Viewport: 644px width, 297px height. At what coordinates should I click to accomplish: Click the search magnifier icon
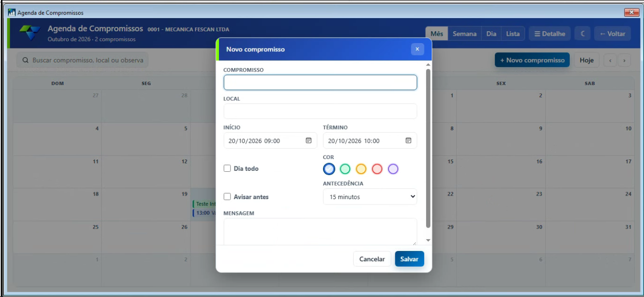click(25, 60)
